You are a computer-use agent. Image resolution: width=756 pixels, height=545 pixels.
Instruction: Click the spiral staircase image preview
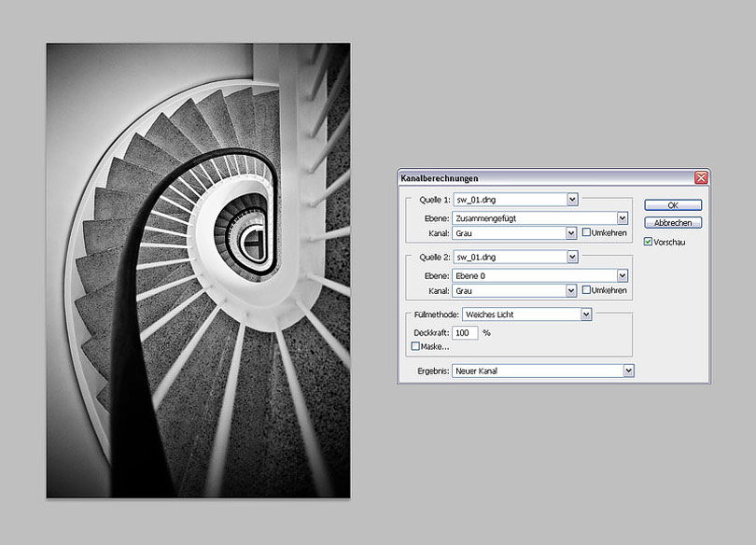click(x=198, y=271)
